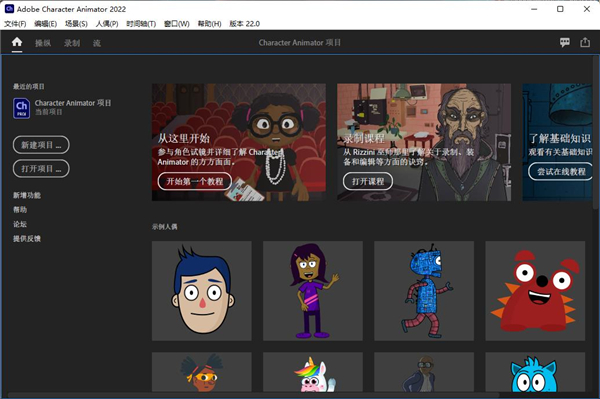
Task: Go to the Home workspace icon
Action: 17,42
